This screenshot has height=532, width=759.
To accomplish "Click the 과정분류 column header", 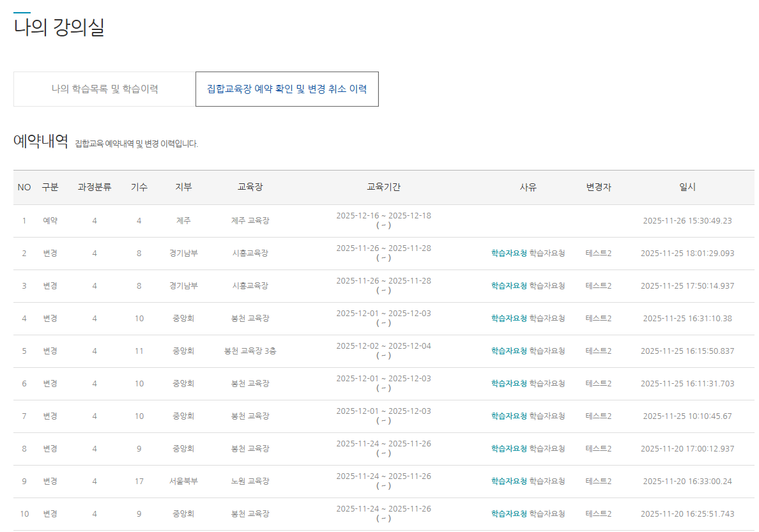I will [95, 187].
